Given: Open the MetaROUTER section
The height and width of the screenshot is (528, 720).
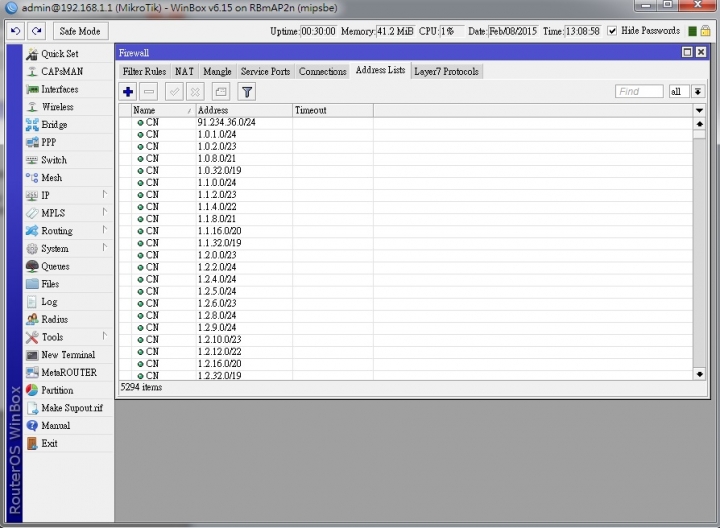Looking at the screenshot, I should pyautogui.click(x=68, y=372).
